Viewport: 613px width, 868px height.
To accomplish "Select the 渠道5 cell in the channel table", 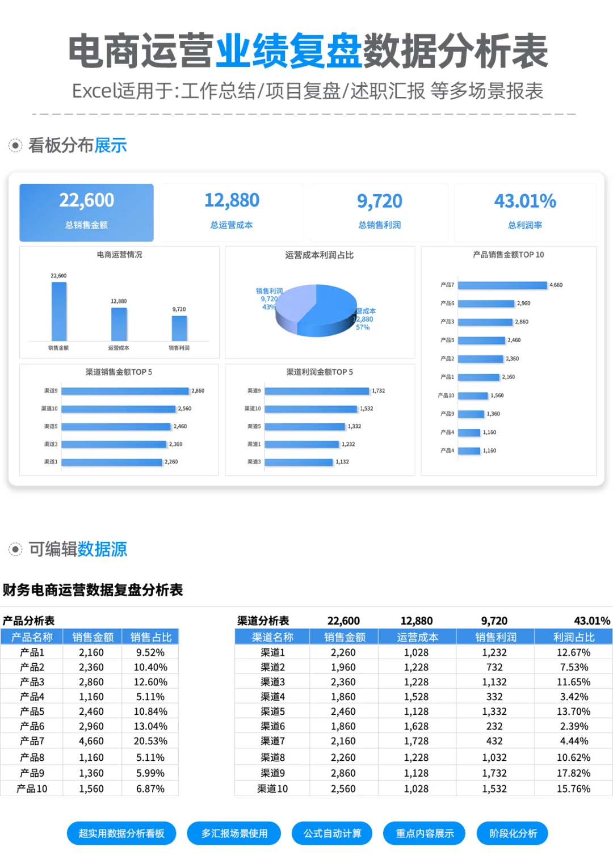I will click(272, 711).
